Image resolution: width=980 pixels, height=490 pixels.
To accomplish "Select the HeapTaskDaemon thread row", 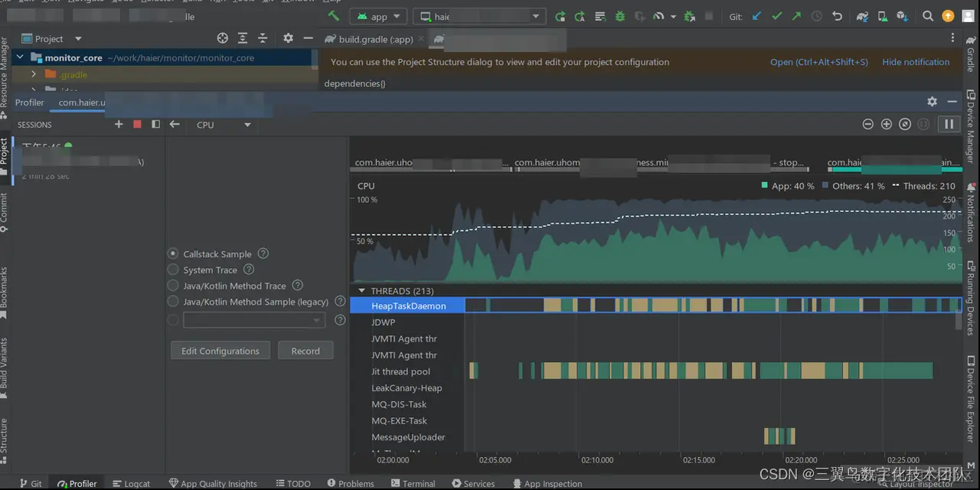I will (655, 305).
